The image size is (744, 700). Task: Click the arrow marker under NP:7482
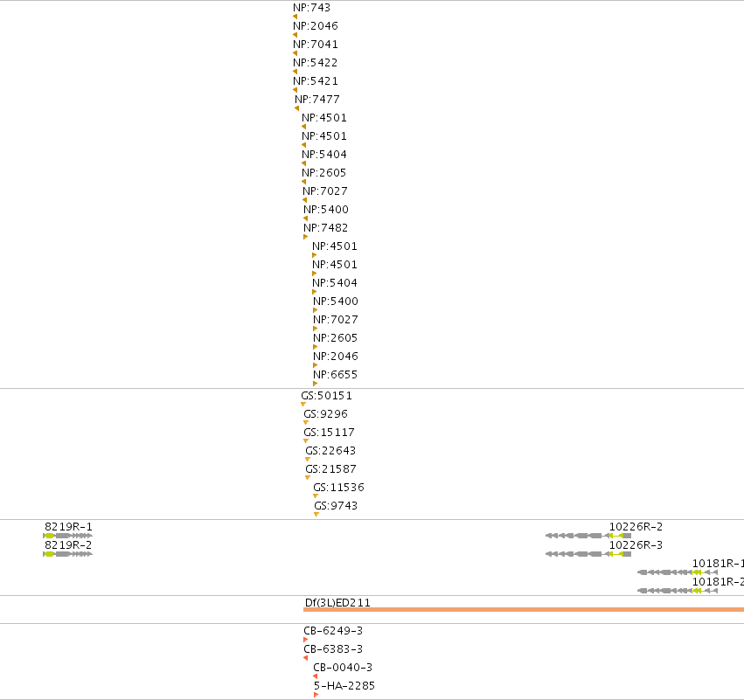coord(306,237)
